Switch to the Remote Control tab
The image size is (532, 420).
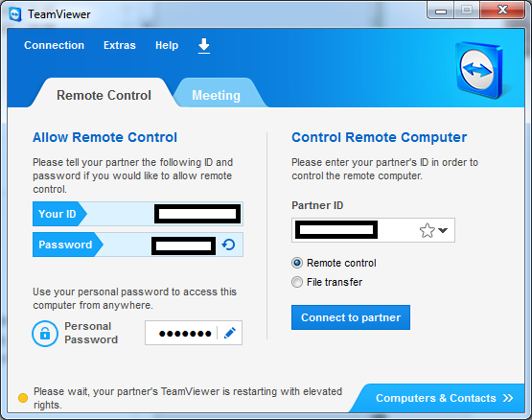[x=104, y=95]
